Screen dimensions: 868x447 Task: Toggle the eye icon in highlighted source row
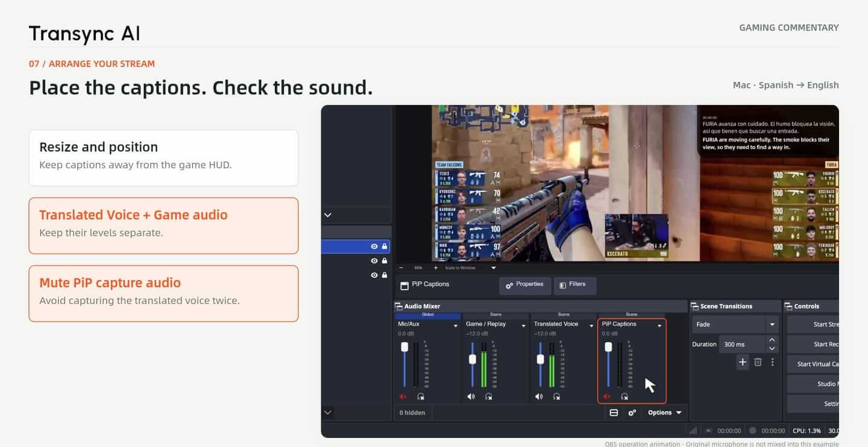(x=374, y=246)
